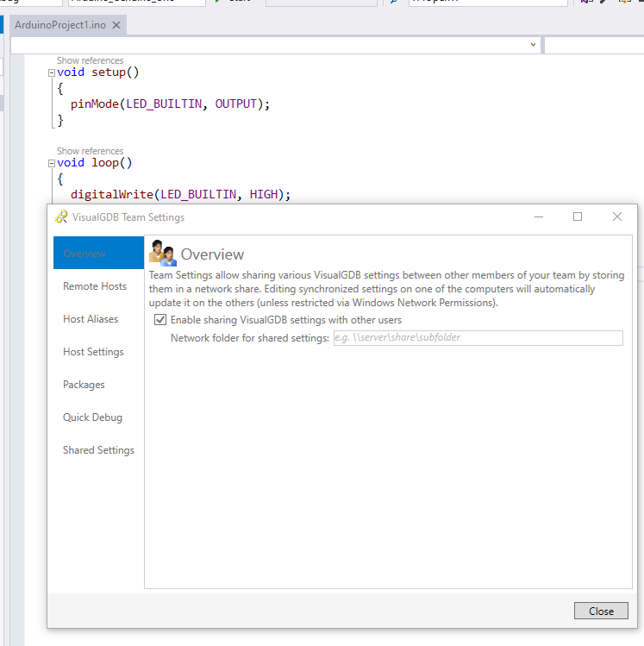Close the Team Settings dialog with Close button
The width and height of the screenshot is (644, 646).
[x=601, y=611]
